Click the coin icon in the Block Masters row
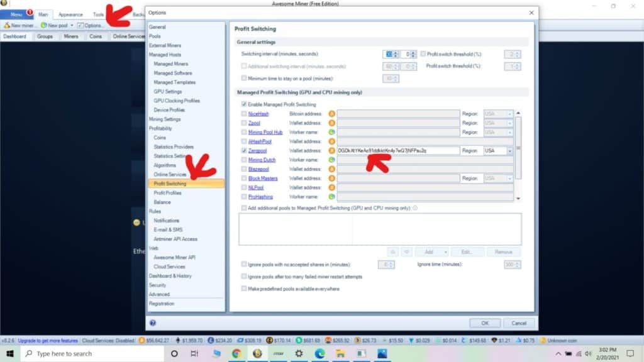The image size is (644, 362). click(332, 178)
